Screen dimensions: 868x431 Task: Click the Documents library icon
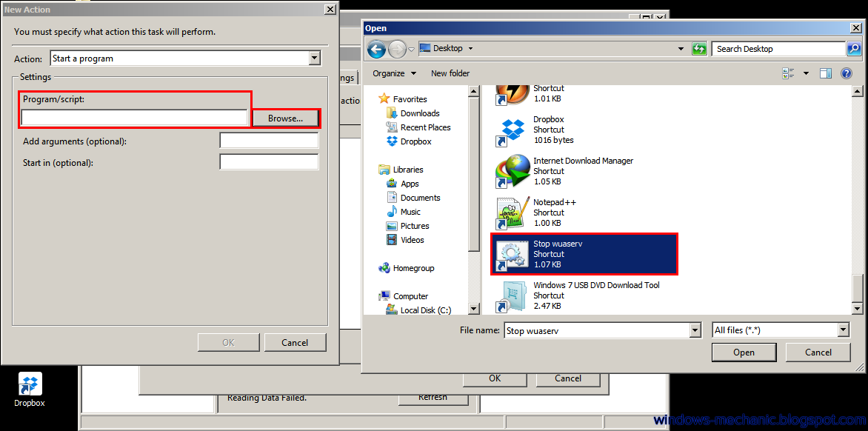click(x=392, y=198)
